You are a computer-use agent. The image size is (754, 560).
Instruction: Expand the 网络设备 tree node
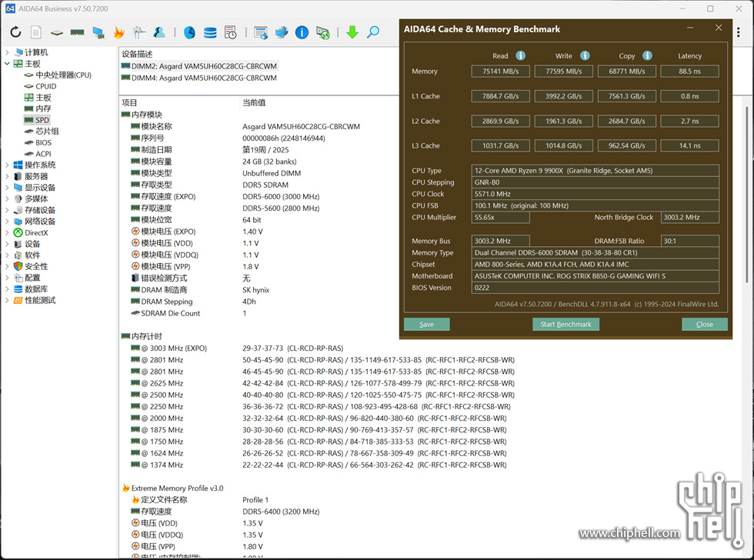click(7, 221)
